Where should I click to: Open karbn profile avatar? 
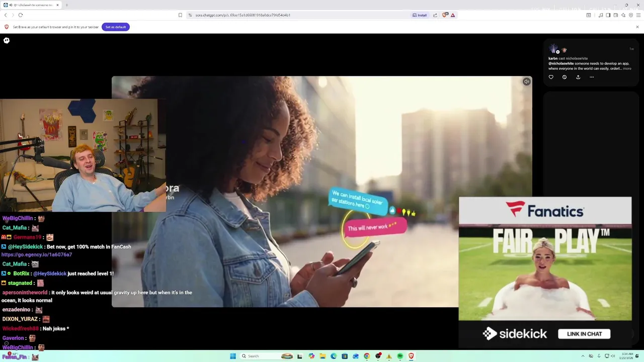click(x=553, y=49)
